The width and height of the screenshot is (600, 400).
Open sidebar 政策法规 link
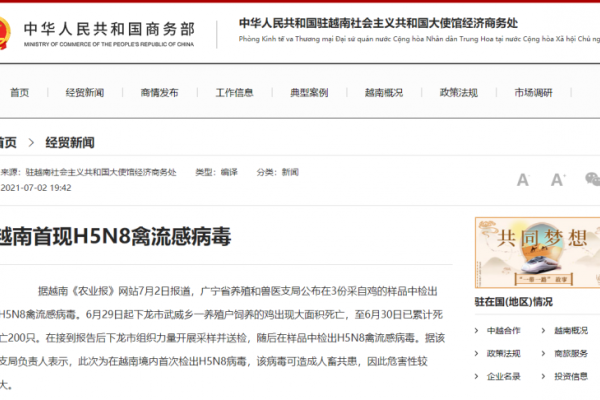504,354
